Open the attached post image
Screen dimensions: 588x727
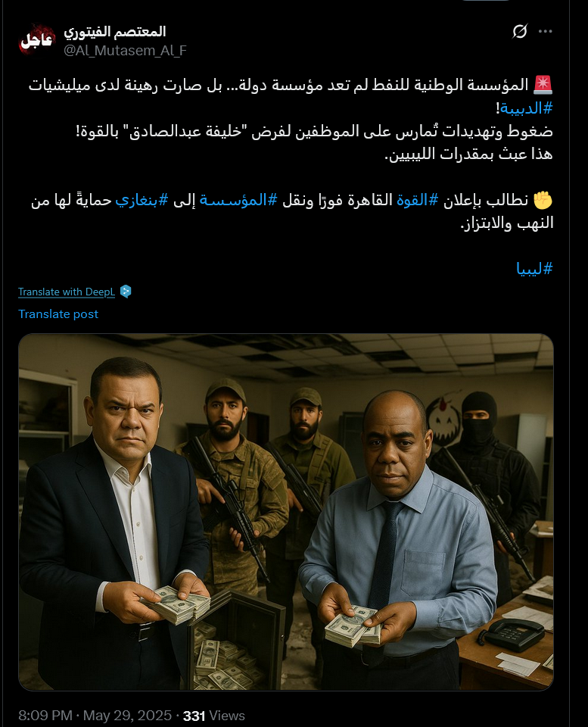[x=286, y=512]
